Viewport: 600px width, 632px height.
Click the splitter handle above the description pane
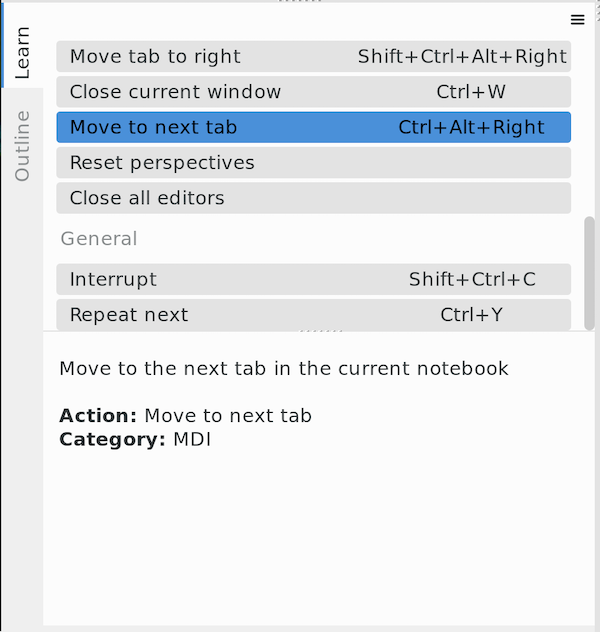pyautogui.click(x=321, y=331)
